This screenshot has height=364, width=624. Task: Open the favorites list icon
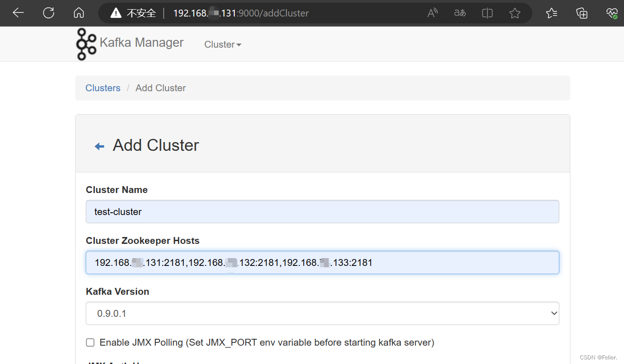tap(552, 13)
